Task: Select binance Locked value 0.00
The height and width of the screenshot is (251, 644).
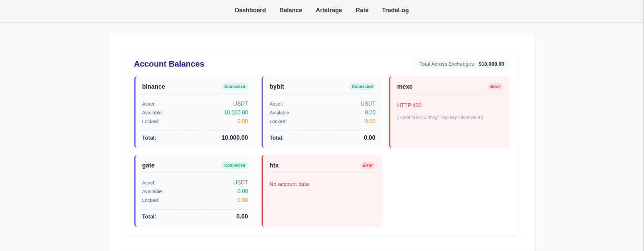Action: [x=243, y=121]
